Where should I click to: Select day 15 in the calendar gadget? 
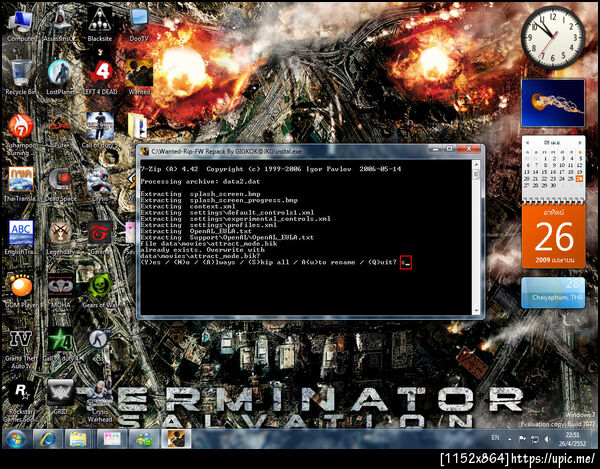(544, 172)
